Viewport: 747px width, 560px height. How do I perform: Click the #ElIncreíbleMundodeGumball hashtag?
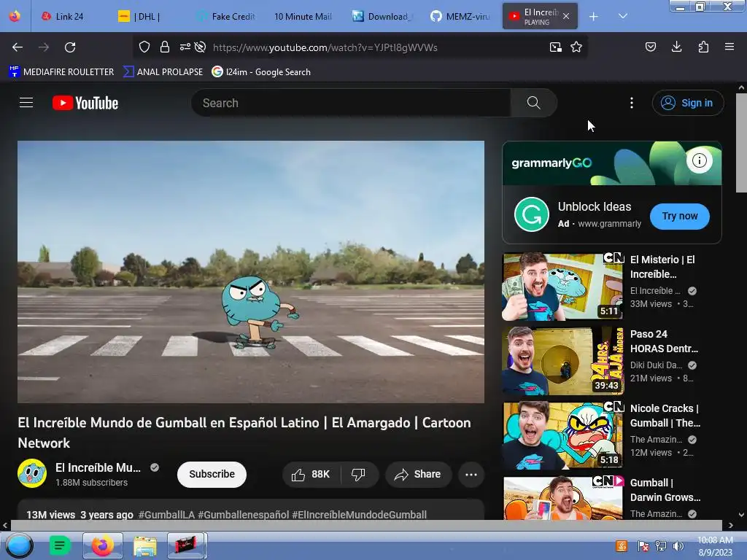pos(359,515)
